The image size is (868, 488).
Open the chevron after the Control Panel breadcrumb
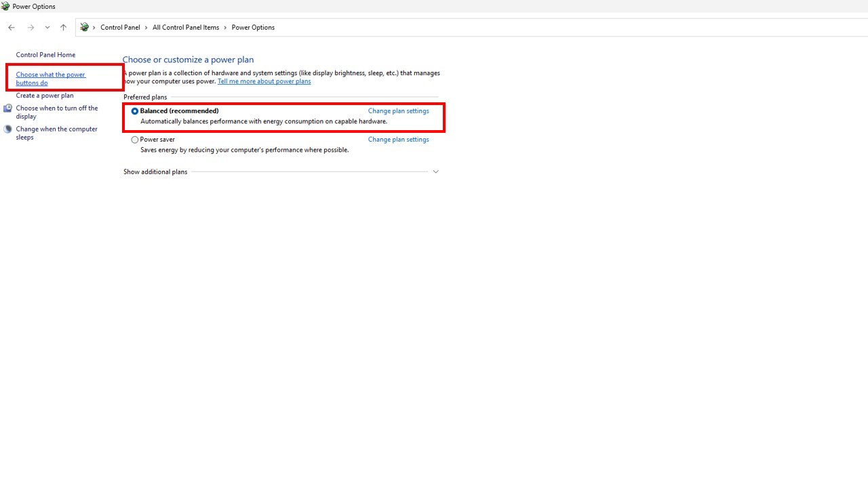(x=146, y=28)
